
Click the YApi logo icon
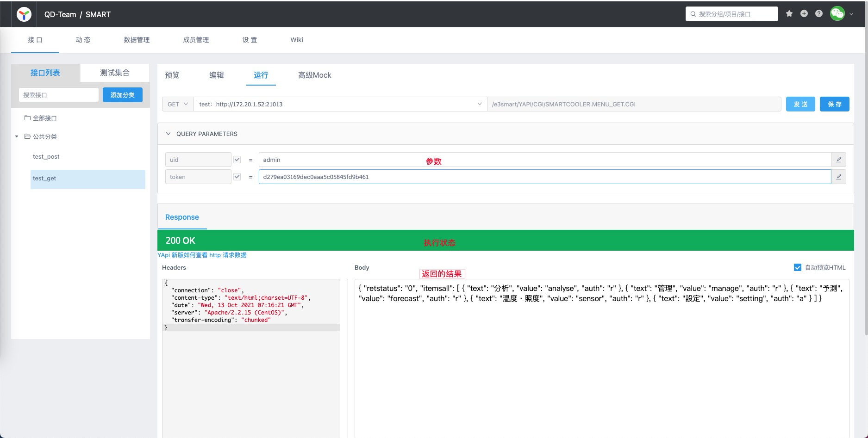click(24, 14)
